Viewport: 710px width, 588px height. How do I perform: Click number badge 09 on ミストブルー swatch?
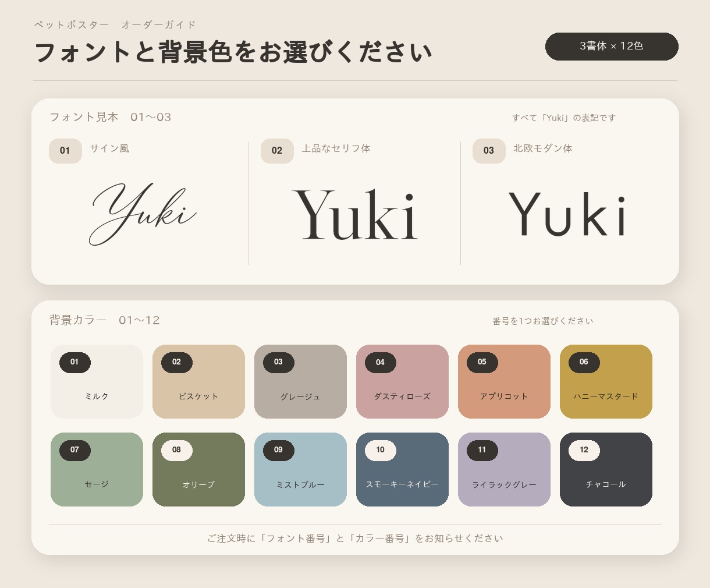(279, 450)
